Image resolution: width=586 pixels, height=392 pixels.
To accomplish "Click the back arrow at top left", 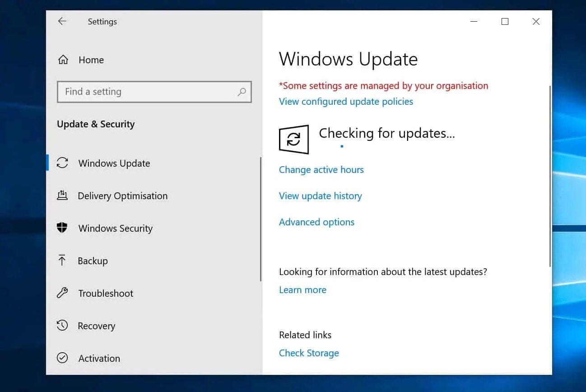I will click(62, 21).
